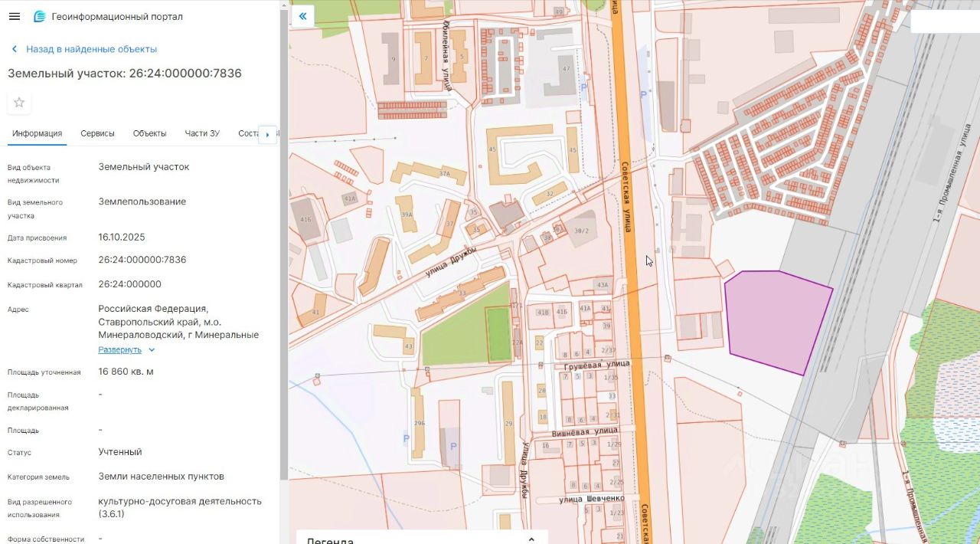
Task: Go back via Назад в найденные объекты
Action: (x=83, y=49)
